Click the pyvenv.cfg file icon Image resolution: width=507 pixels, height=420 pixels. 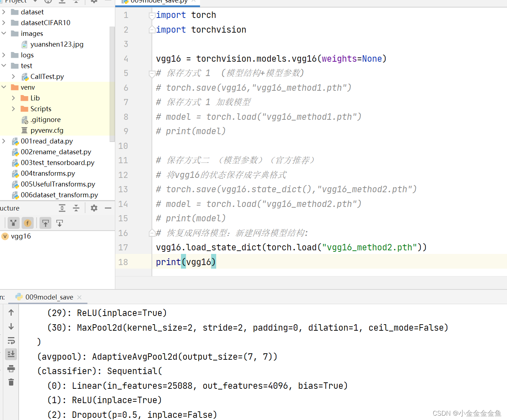point(24,130)
